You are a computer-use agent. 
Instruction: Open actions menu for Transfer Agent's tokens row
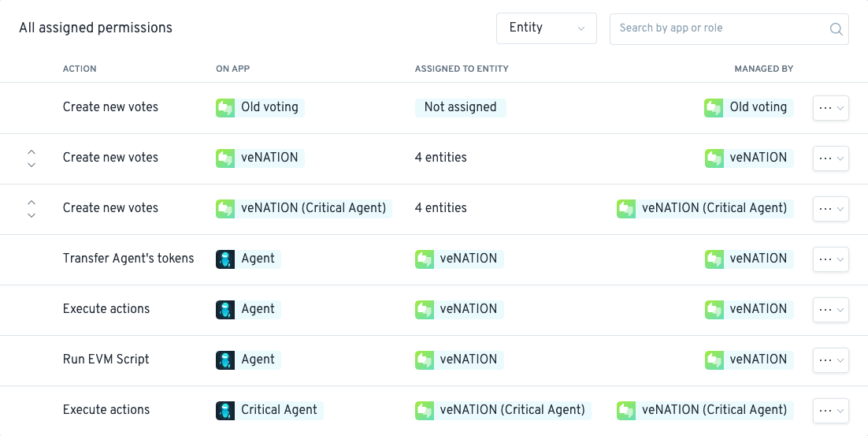tap(830, 259)
